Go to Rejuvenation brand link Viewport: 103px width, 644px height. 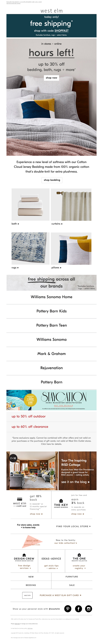click(51, 368)
